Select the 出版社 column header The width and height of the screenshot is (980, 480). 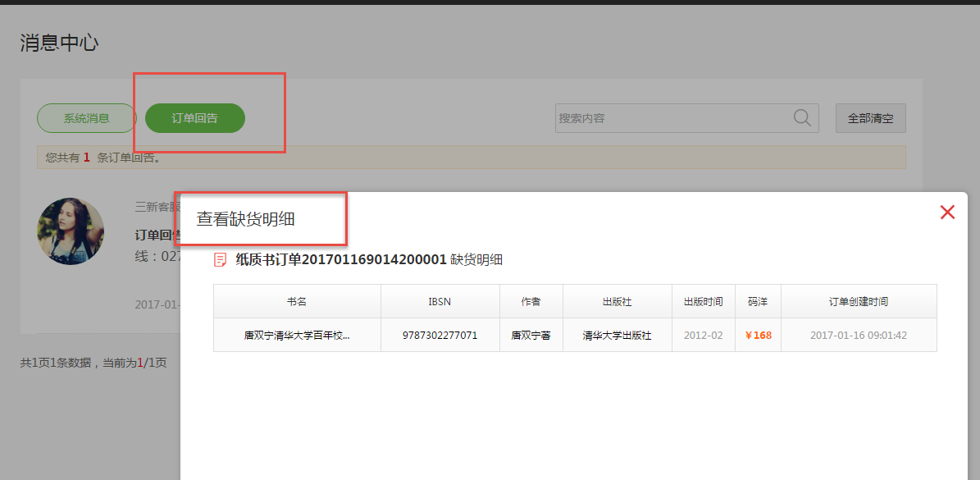618,301
